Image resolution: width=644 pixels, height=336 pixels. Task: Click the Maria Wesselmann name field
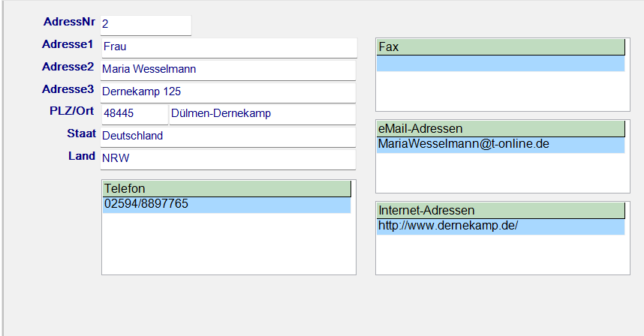tap(228, 70)
